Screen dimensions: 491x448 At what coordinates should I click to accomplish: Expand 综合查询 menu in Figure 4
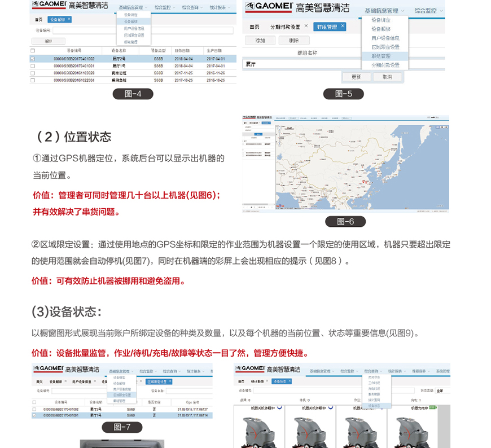pyautogui.click(x=192, y=7)
